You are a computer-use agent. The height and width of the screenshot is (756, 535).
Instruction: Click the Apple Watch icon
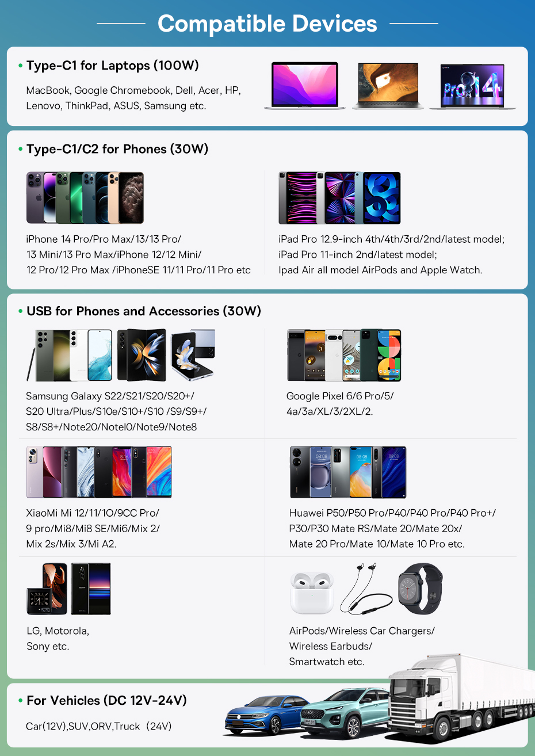coord(421,589)
